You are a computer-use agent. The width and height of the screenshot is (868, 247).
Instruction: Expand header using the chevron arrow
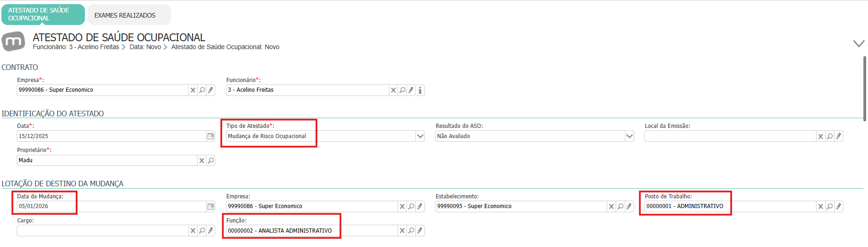(x=859, y=44)
